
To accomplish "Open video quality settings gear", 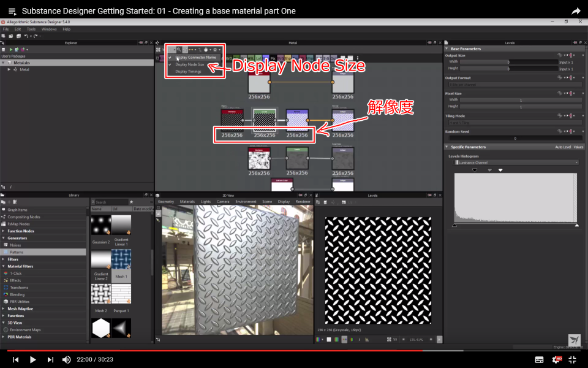I will (x=556, y=360).
